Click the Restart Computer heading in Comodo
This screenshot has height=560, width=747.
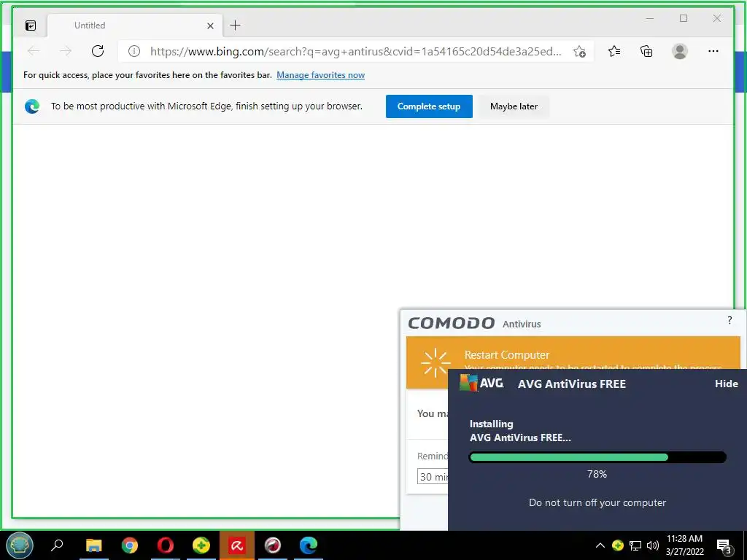[x=507, y=355]
